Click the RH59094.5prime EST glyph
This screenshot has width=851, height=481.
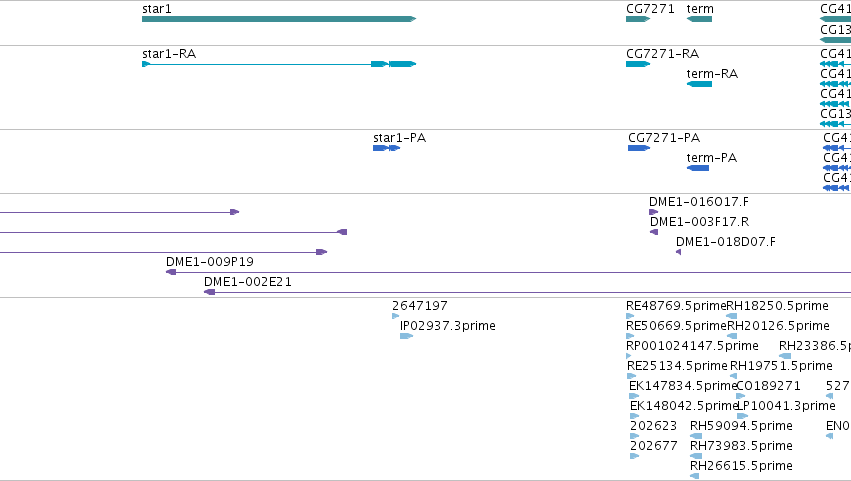tap(696, 436)
